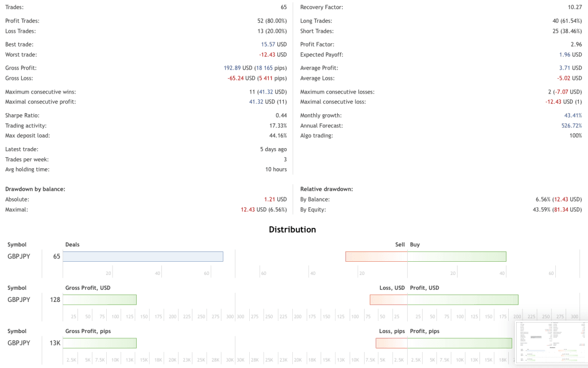Click the Expected Payoff 1.96 USD value
Screen dimensions: 588x368
(x=570, y=55)
